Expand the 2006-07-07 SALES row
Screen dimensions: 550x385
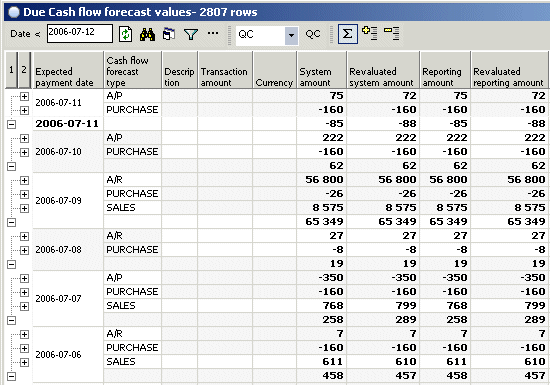(x=24, y=306)
